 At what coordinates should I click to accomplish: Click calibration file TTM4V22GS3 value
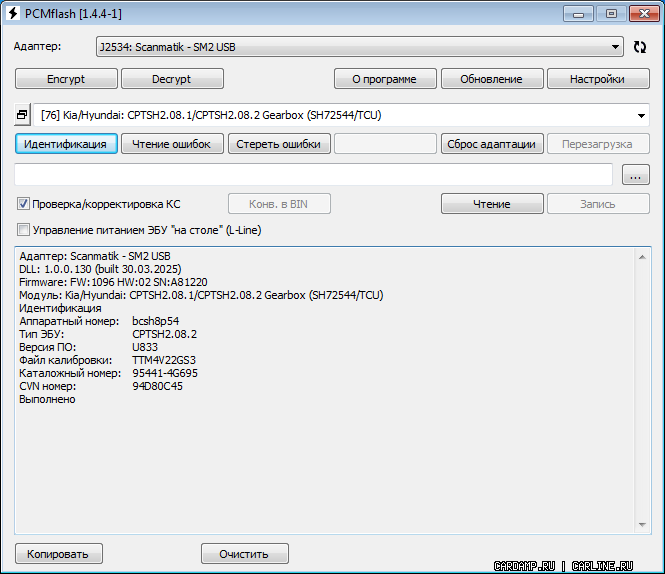(x=164, y=360)
